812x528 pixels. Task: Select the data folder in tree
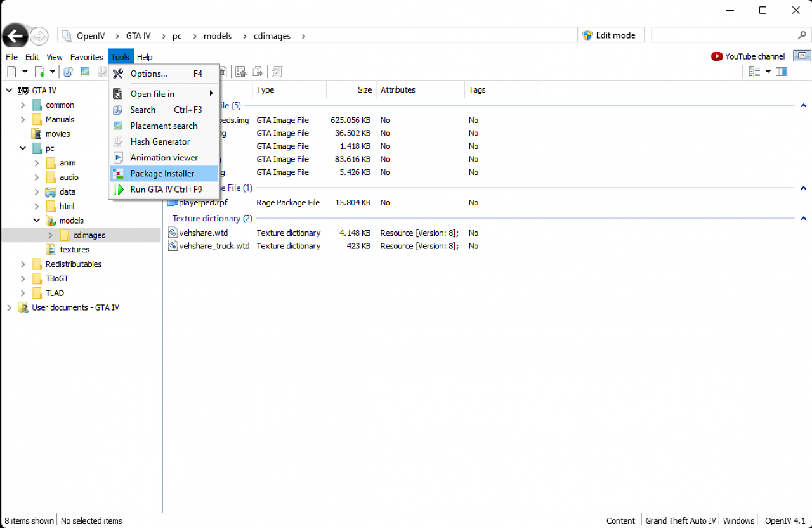click(x=67, y=191)
